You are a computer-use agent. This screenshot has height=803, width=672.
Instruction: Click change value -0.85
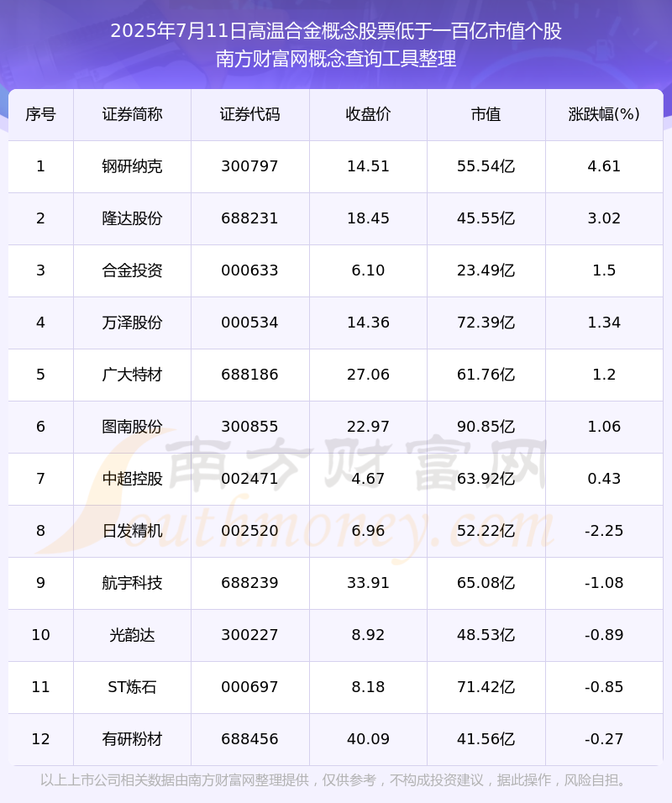tap(605, 687)
